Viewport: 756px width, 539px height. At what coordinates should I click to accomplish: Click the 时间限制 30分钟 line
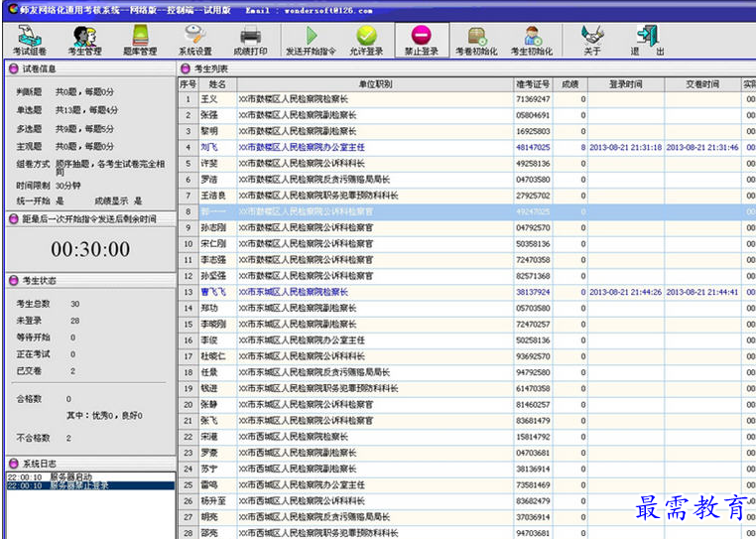pyautogui.click(x=49, y=186)
